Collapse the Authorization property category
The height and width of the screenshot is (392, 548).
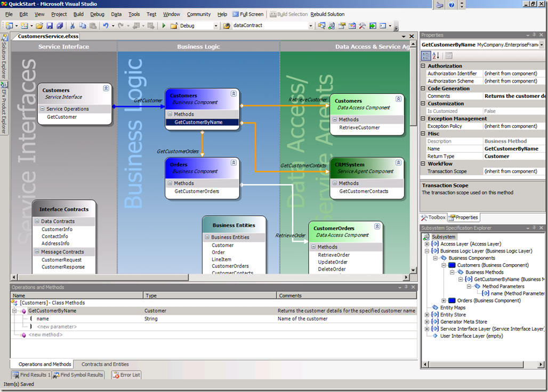[x=423, y=66]
